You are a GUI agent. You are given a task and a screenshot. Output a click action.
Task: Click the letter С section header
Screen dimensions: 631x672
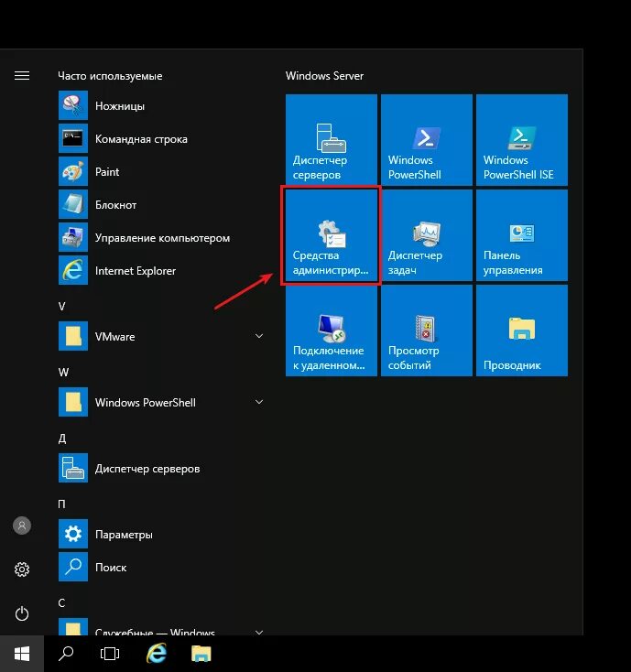[x=61, y=603]
